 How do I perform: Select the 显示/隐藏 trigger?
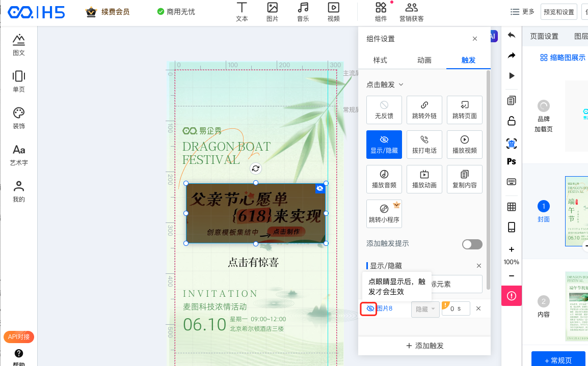(384, 145)
